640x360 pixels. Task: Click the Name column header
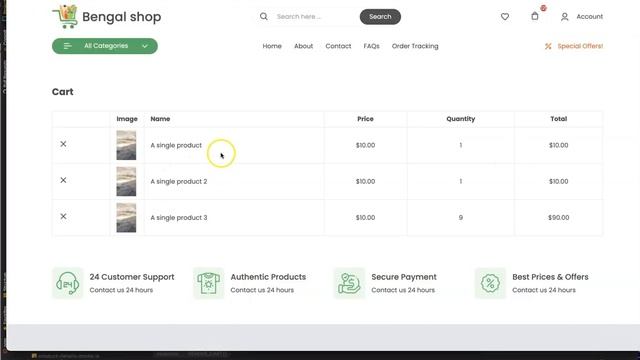pyautogui.click(x=160, y=119)
